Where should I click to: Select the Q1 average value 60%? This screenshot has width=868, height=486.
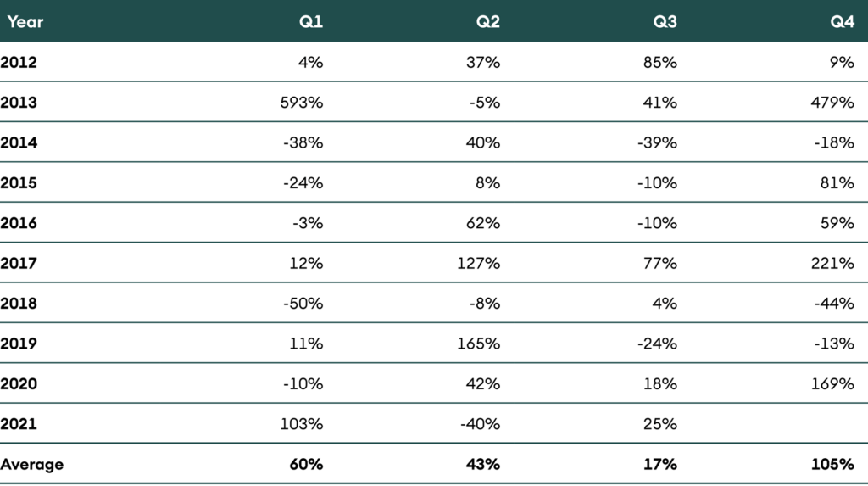(305, 464)
